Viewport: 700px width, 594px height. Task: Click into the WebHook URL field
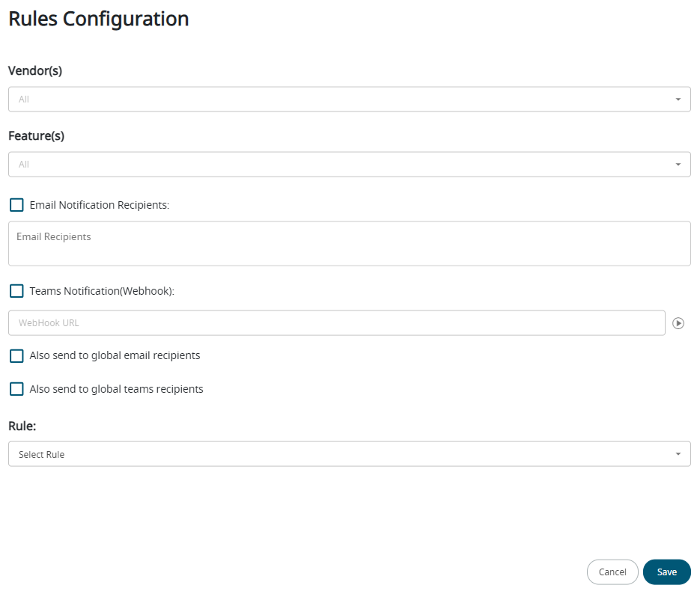336,323
